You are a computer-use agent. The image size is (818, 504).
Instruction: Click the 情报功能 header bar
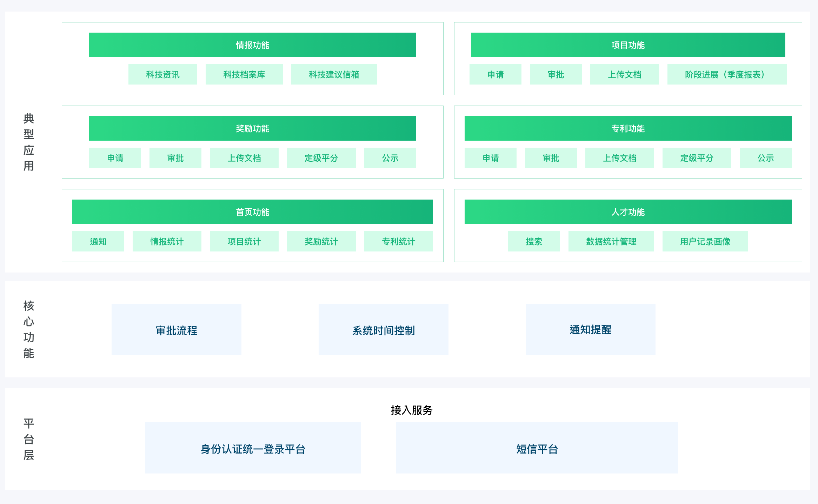252,45
